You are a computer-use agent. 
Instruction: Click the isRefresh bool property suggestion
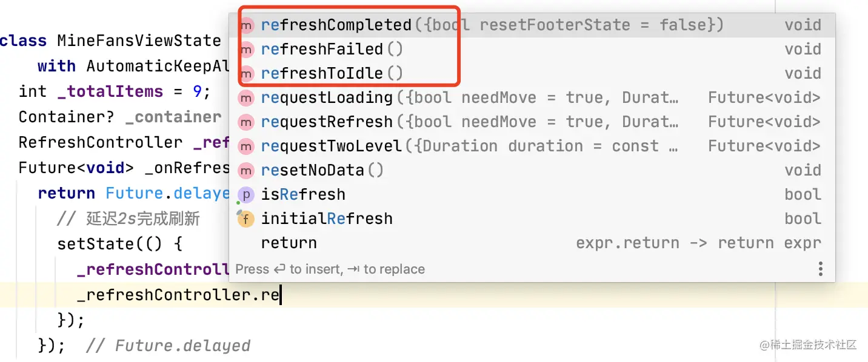[x=303, y=195]
